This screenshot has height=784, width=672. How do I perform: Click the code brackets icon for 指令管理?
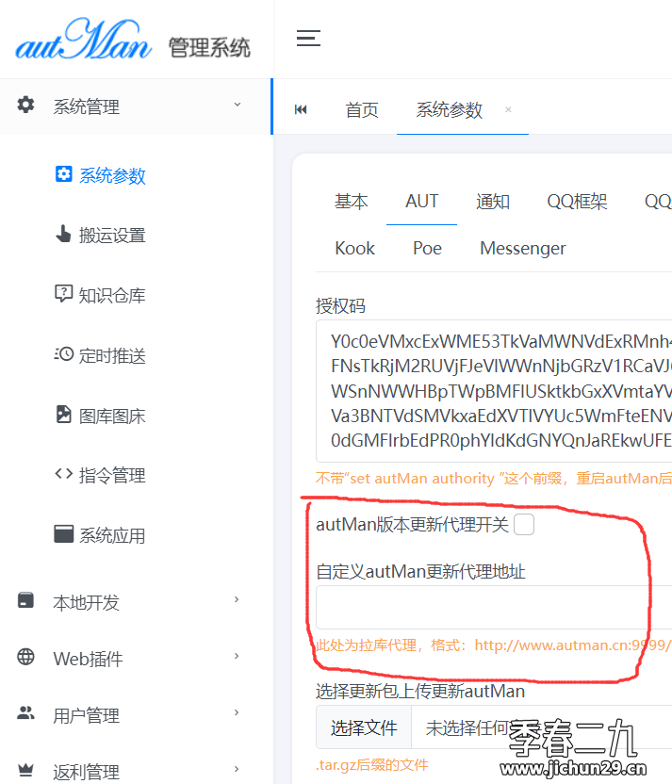[x=63, y=473]
